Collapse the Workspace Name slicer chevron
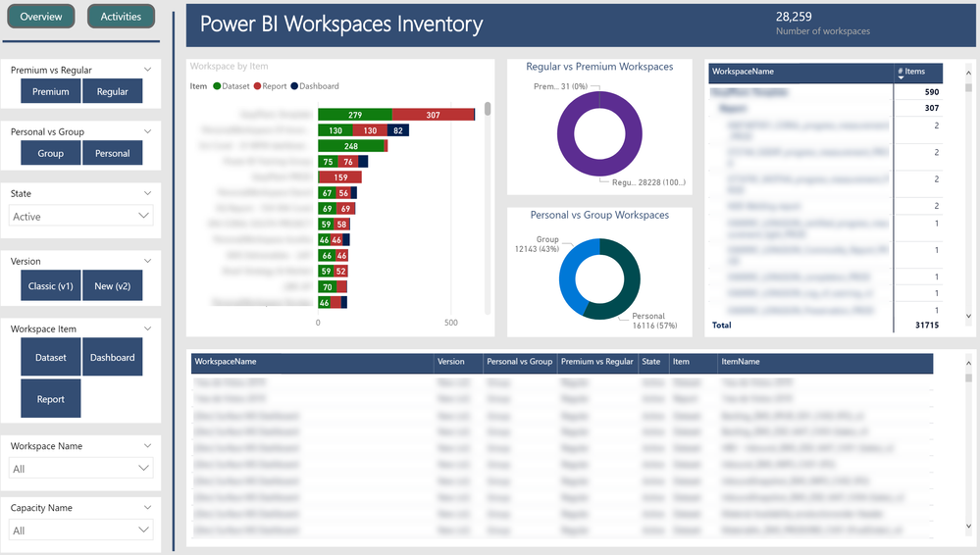Image resolution: width=980 pixels, height=555 pixels. coord(147,445)
